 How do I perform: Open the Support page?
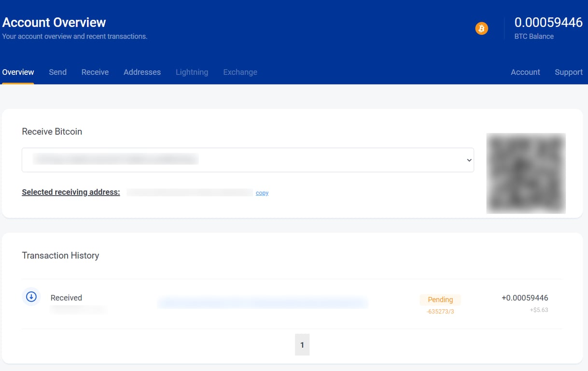[x=568, y=72]
